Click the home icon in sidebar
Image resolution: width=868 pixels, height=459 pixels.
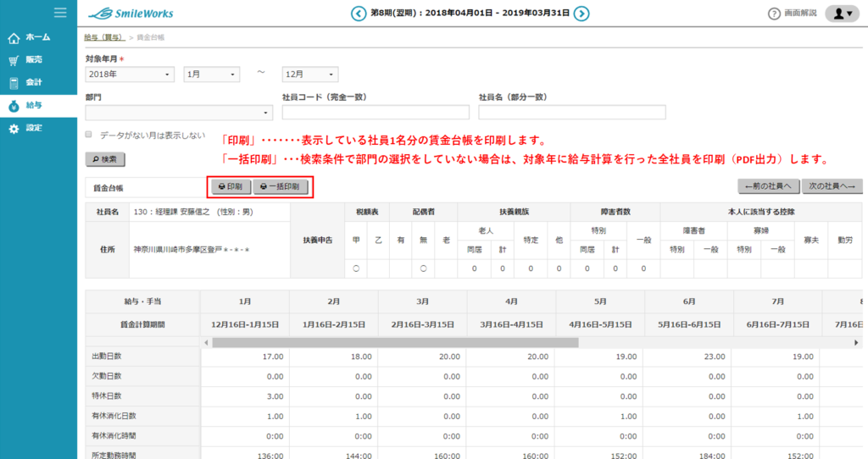coord(14,38)
